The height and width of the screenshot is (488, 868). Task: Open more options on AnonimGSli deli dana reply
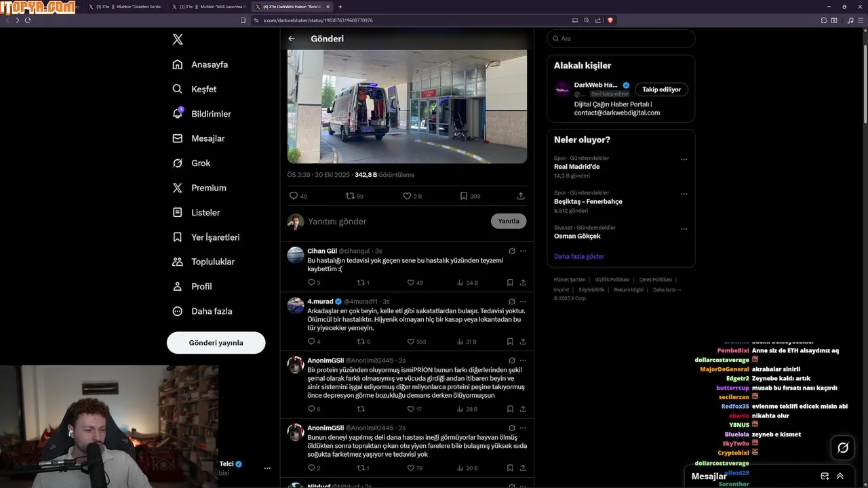point(523,428)
